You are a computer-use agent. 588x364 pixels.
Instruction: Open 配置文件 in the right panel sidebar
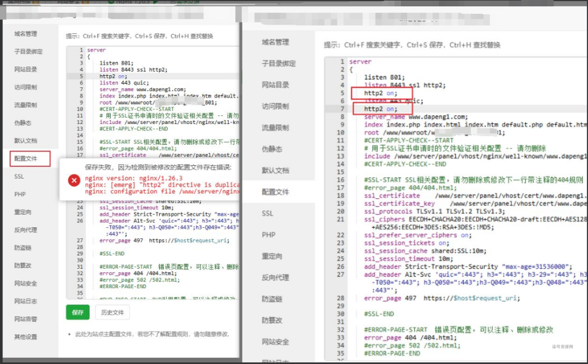pos(276,192)
